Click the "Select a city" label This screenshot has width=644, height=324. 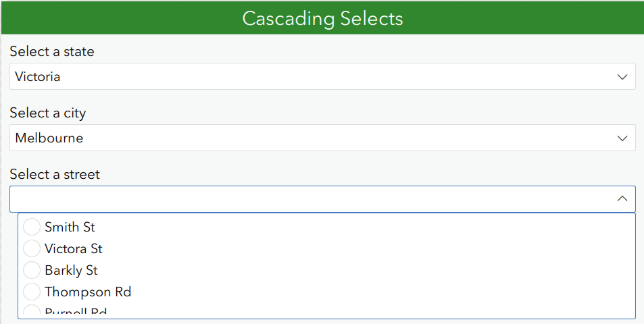tap(48, 113)
